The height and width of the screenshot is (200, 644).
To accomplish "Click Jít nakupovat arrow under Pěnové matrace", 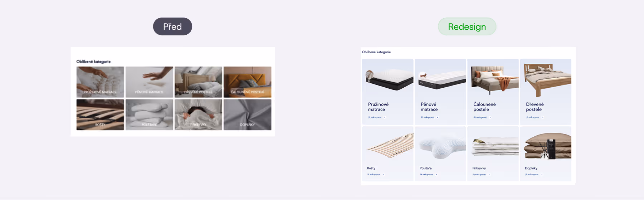I will (437, 117).
